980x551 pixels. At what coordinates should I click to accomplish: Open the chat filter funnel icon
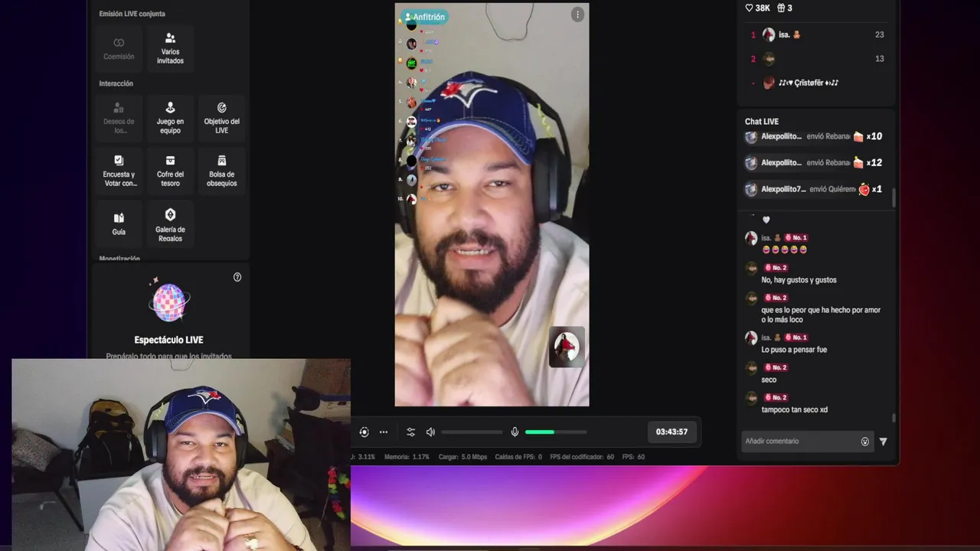point(883,442)
